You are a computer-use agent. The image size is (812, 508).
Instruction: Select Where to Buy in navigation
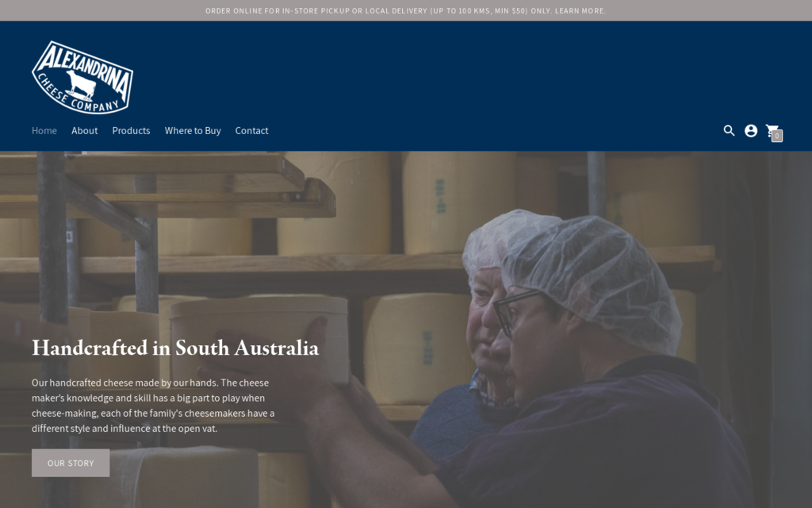point(193,131)
